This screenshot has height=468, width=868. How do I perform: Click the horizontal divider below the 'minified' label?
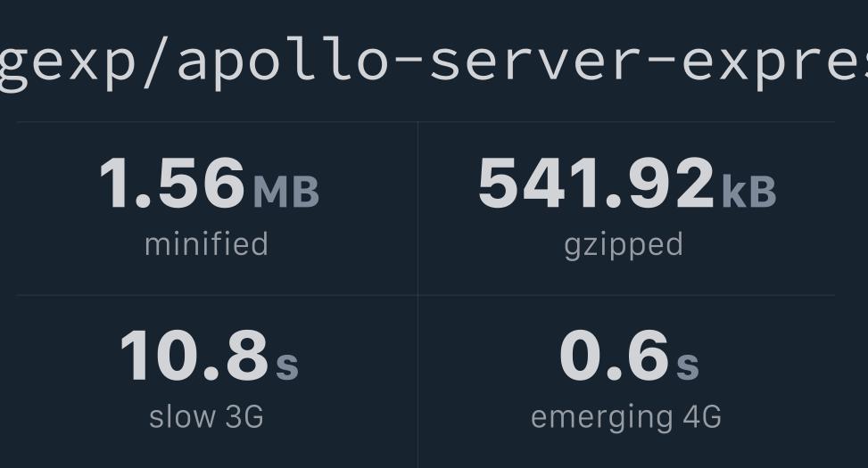(214, 295)
